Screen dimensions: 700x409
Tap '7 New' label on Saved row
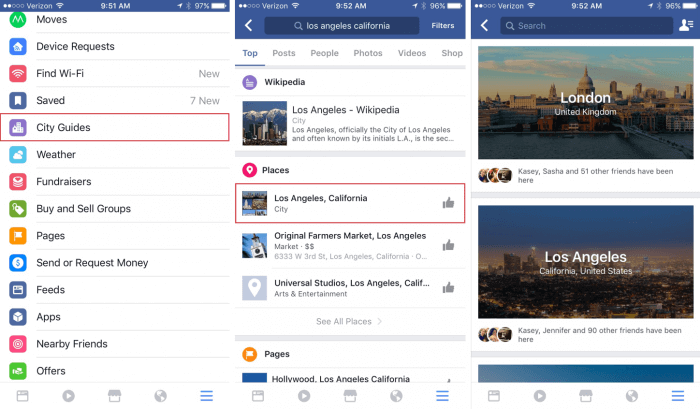(205, 101)
